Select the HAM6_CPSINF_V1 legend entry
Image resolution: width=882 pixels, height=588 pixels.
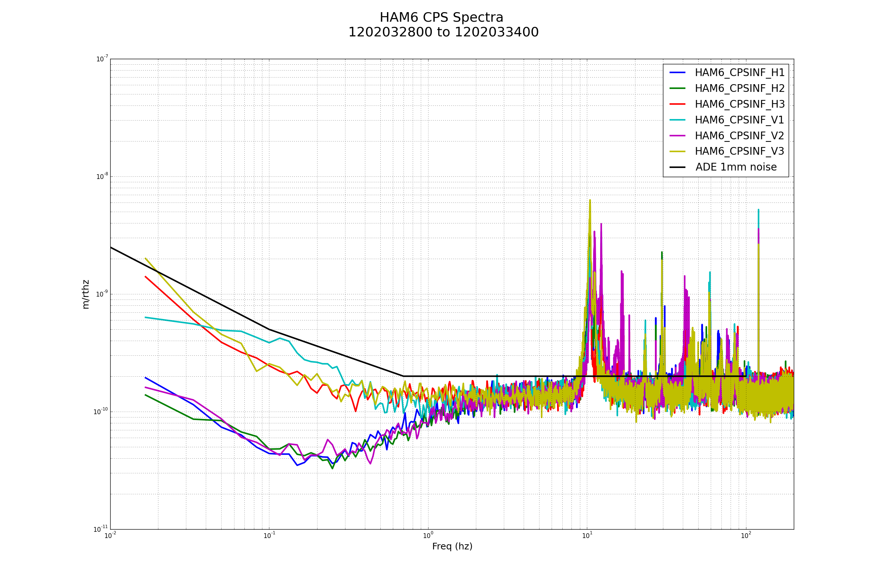point(739,120)
